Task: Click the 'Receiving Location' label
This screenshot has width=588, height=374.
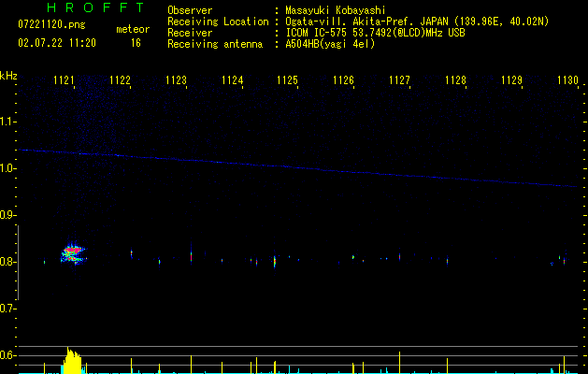Action: (218, 22)
